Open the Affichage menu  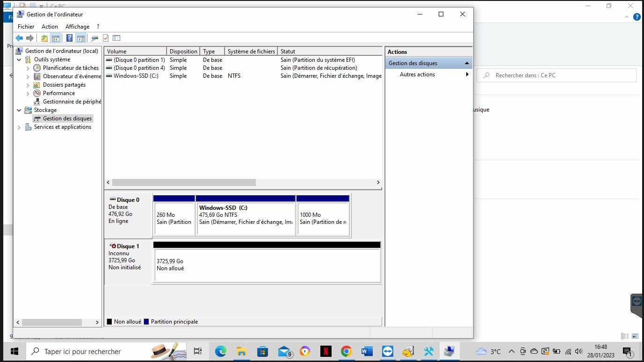pos(77,27)
